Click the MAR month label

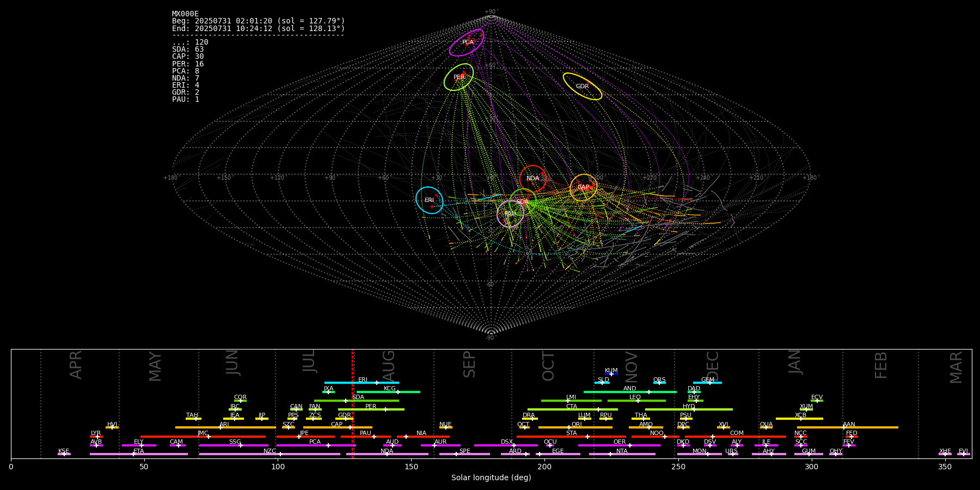pos(956,367)
